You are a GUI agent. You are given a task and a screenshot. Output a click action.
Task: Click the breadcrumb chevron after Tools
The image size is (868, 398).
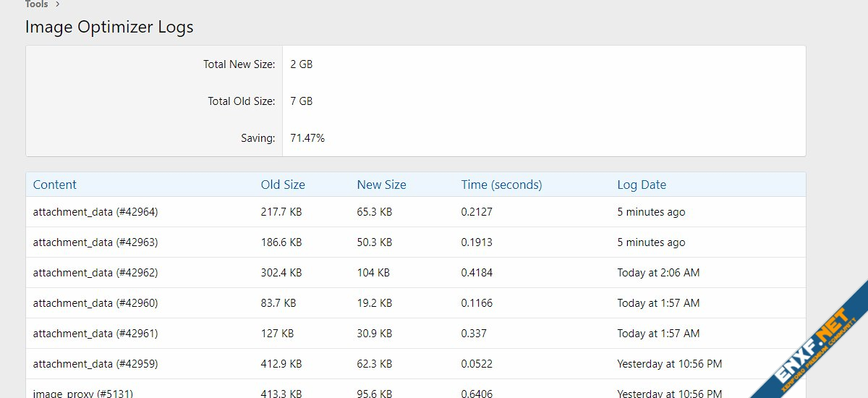tap(57, 4)
